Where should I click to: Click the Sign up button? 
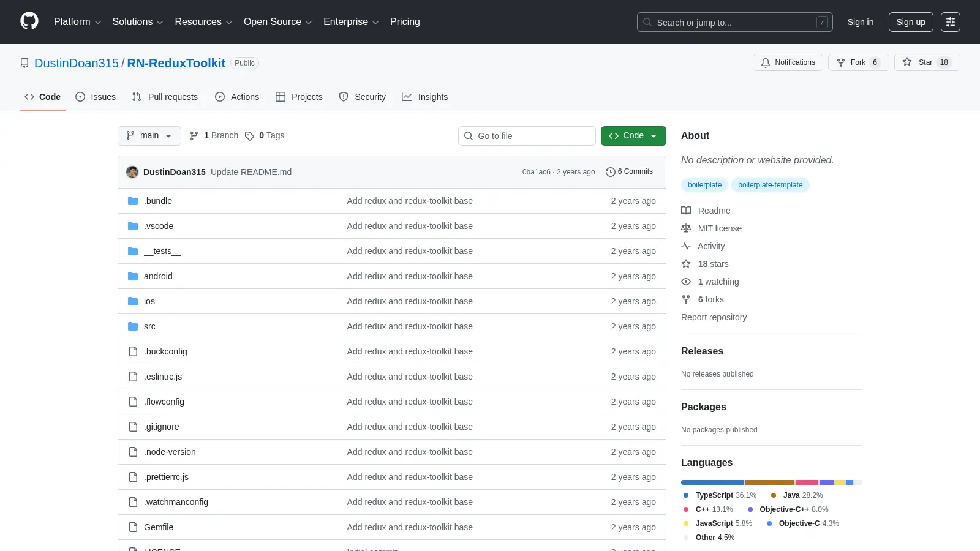point(911,22)
